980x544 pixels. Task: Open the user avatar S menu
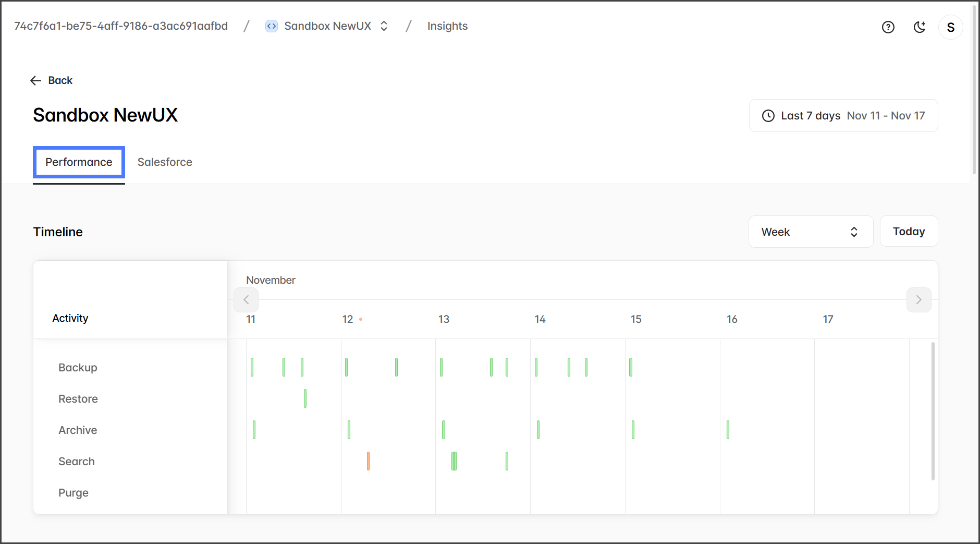coord(950,27)
